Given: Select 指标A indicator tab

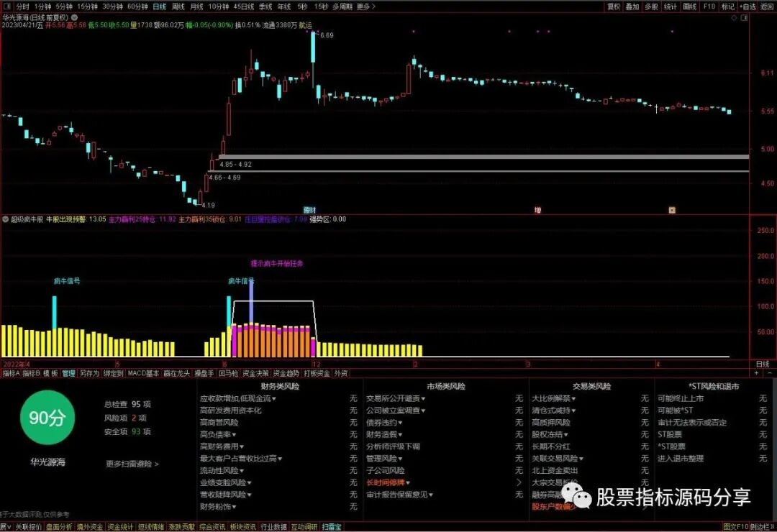Looking at the screenshot, I should (x=11, y=374).
